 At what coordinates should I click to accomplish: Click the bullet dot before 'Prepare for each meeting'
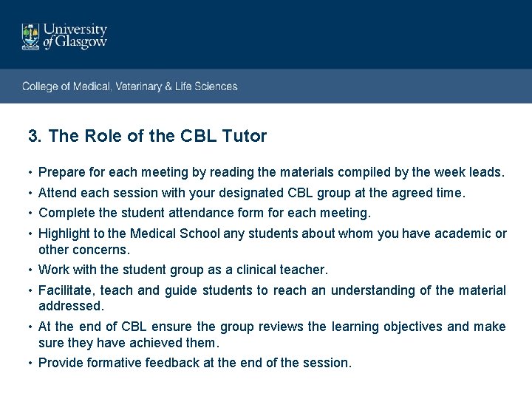pyautogui.click(x=30, y=173)
